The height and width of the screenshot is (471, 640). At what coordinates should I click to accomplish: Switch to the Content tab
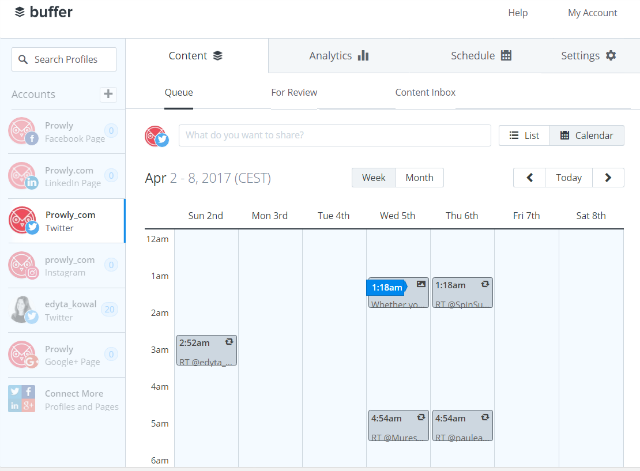196,56
